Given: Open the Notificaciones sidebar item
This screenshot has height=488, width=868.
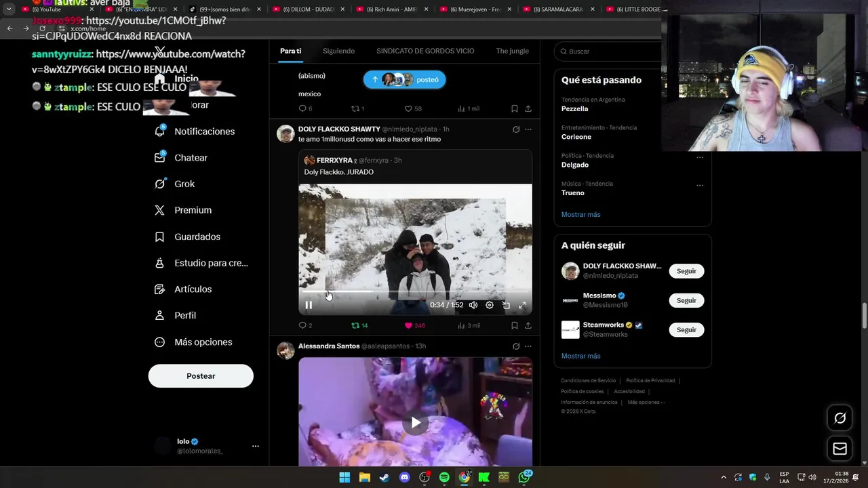Looking at the screenshot, I should 195,131.
